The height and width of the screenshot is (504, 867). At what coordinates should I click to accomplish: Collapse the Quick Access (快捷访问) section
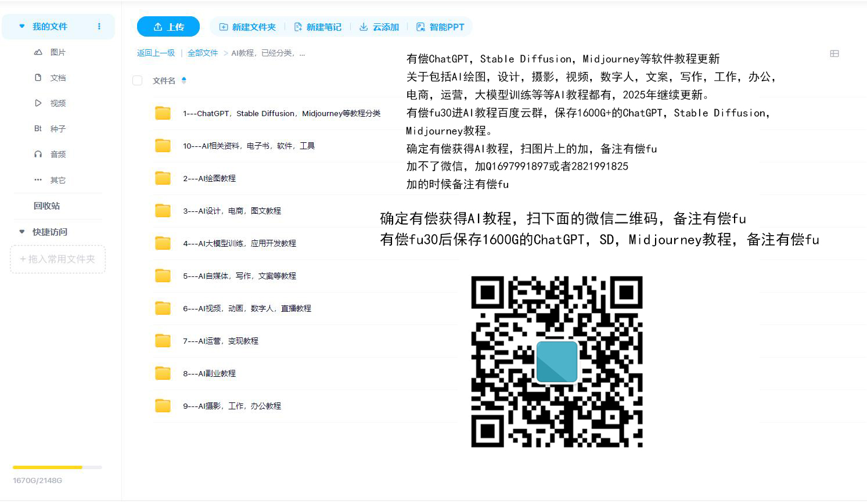(x=22, y=232)
